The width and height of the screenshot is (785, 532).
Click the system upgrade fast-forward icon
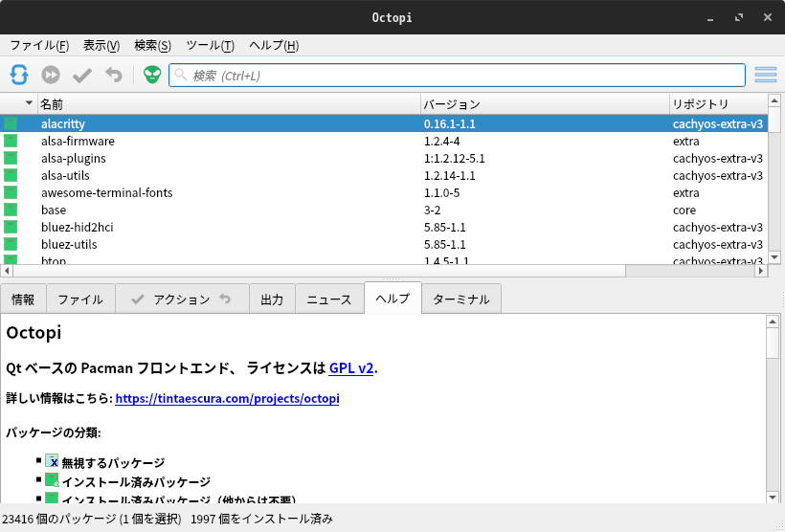click(51, 75)
